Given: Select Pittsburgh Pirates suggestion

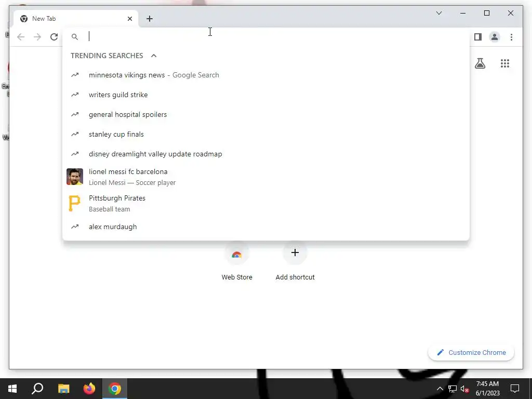Looking at the screenshot, I should (x=266, y=203).
